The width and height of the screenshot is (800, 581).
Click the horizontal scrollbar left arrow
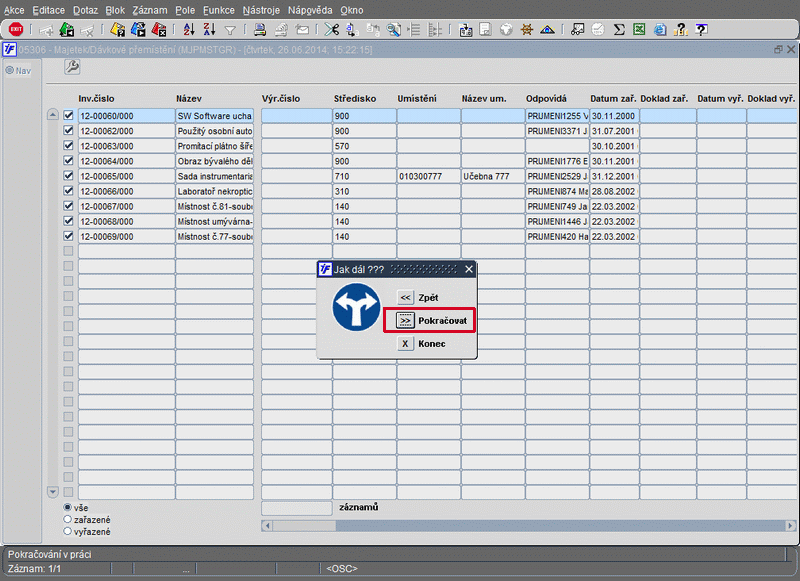[267, 525]
